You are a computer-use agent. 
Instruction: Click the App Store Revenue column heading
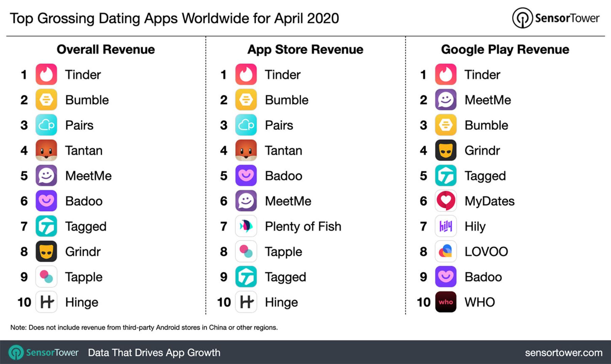(305, 50)
